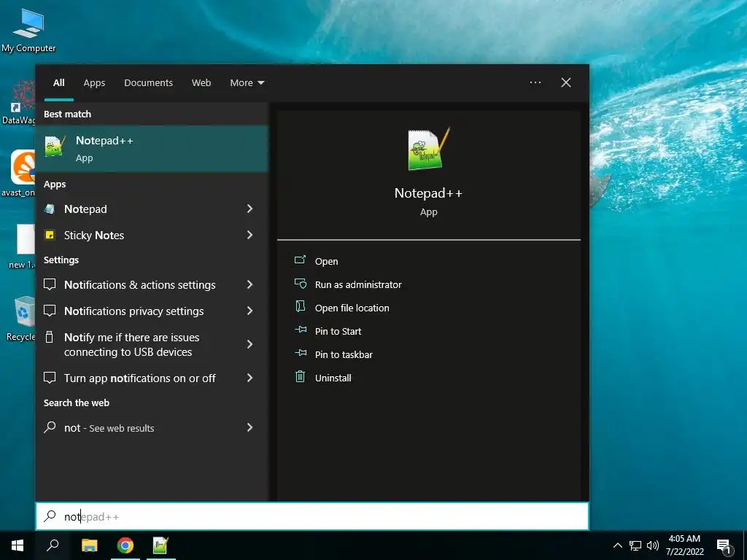Click Notifications privacy settings icon
747x560 pixels.
pyautogui.click(x=50, y=311)
